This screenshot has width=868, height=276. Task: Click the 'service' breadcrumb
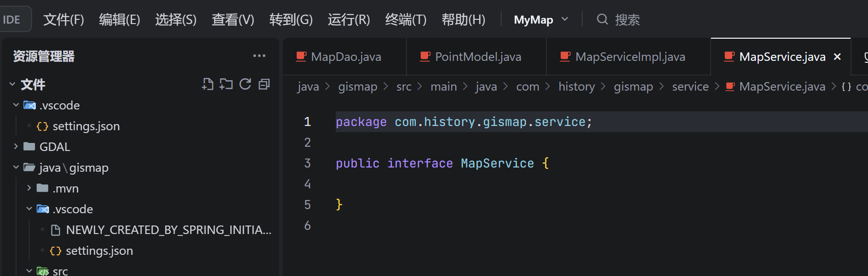(x=690, y=86)
